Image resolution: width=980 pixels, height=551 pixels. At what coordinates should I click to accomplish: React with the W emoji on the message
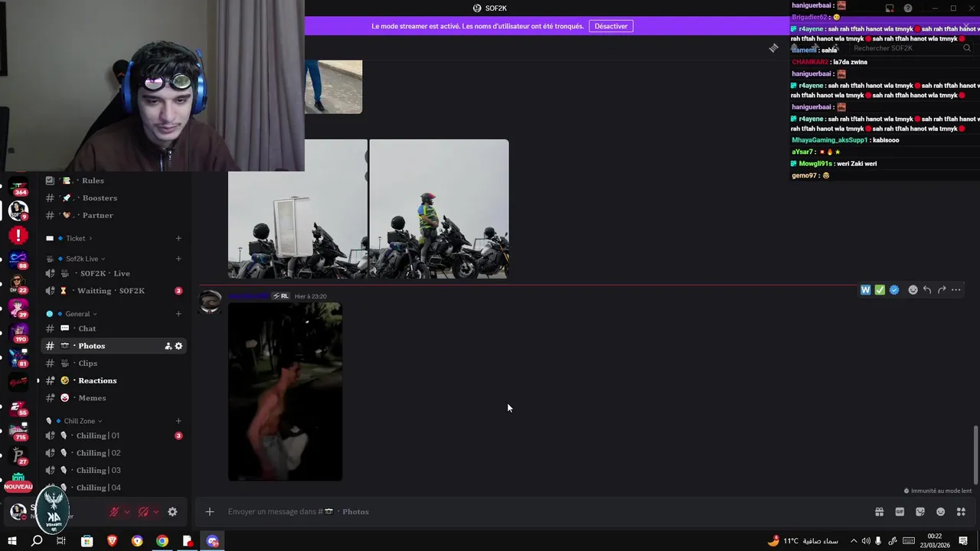(x=866, y=290)
